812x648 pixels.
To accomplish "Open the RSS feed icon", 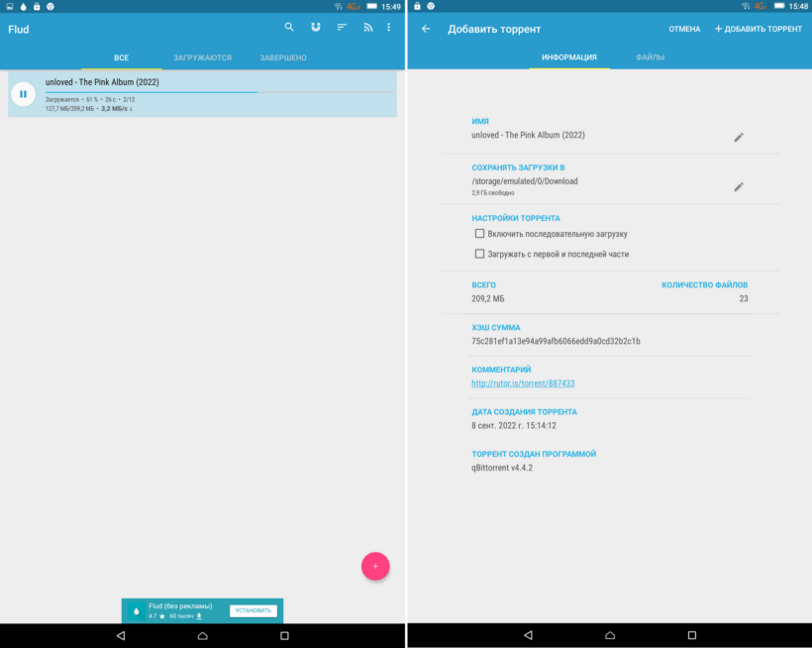I will pos(367,28).
